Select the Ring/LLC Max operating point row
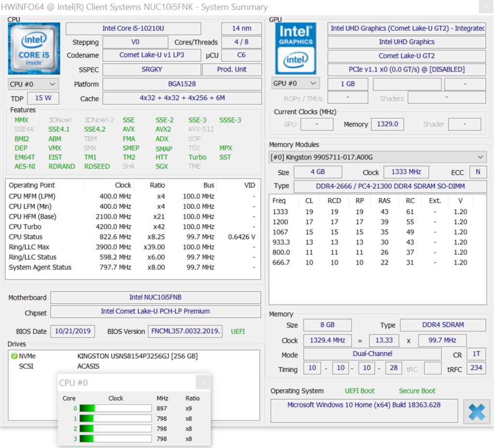The width and height of the screenshot is (494, 448). tap(133, 247)
